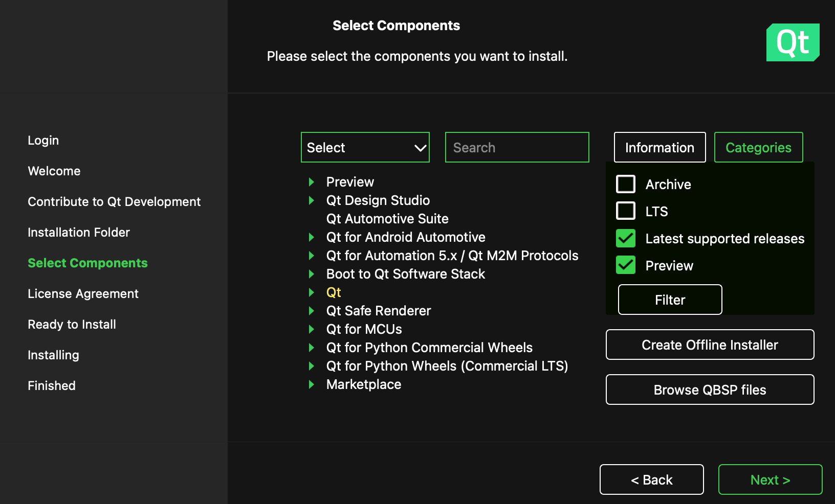Image resolution: width=835 pixels, height=504 pixels.
Task: Expand the Boot to Qt Software Stack entry
Action: click(x=311, y=274)
